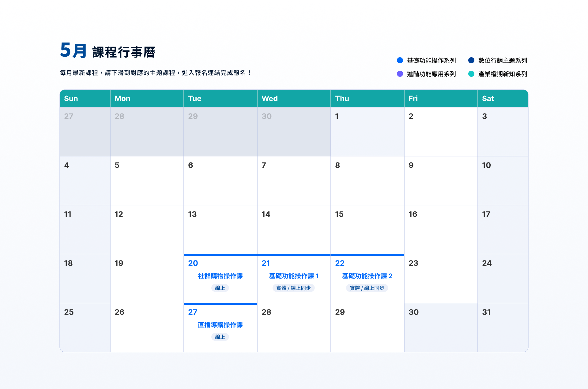
Task: Open the 基礎功能操作課 2 course link
Action: point(367,276)
